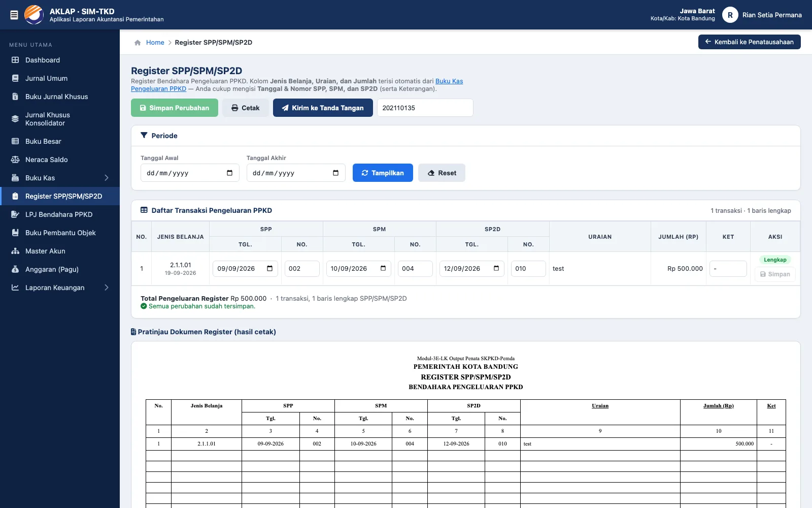Click the Reset filter button
Viewport: 812px width, 508px height.
(x=442, y=173)
